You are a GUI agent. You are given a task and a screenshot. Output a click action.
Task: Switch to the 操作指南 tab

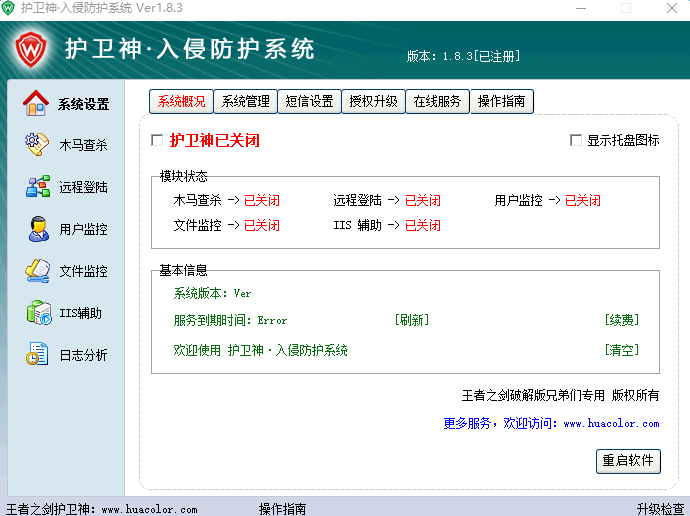[502, 102]
